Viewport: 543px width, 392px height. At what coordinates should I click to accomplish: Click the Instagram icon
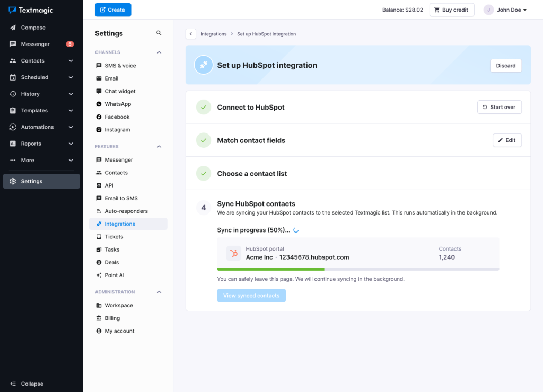(x=99, y=129)
